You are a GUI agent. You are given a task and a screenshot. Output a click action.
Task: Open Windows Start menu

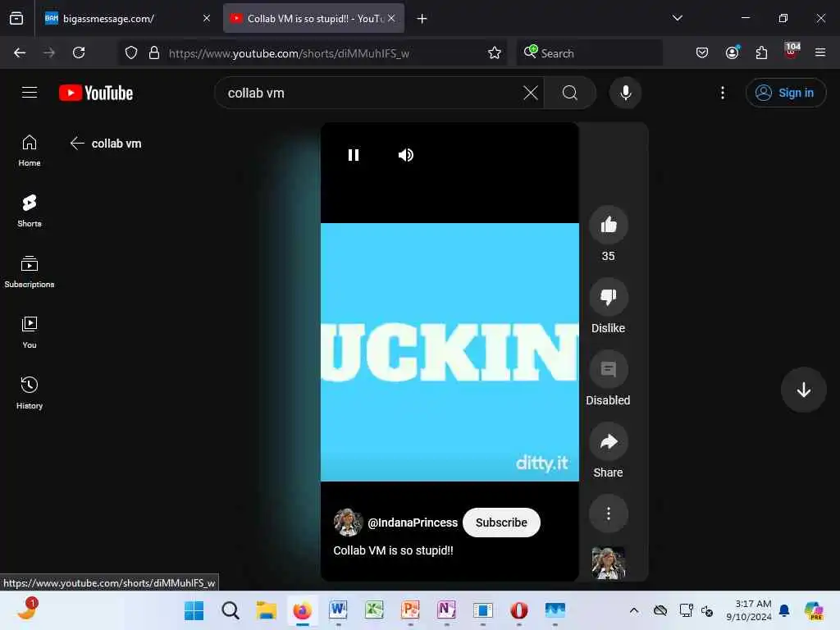[x=194, y=610]
